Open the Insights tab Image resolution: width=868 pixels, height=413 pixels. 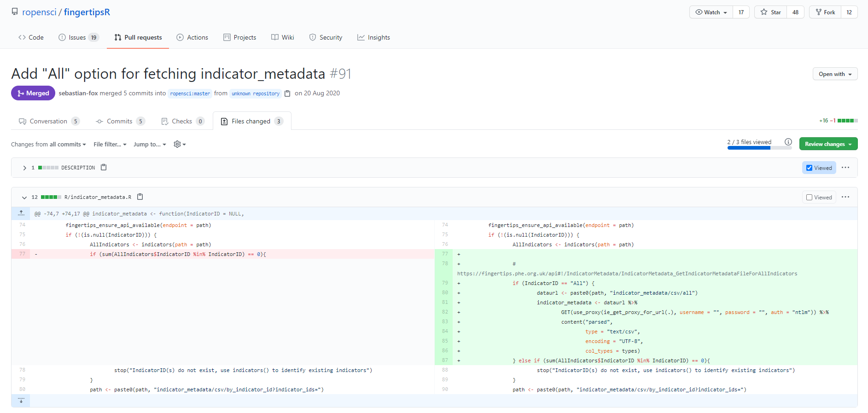(x=373, y=37)
